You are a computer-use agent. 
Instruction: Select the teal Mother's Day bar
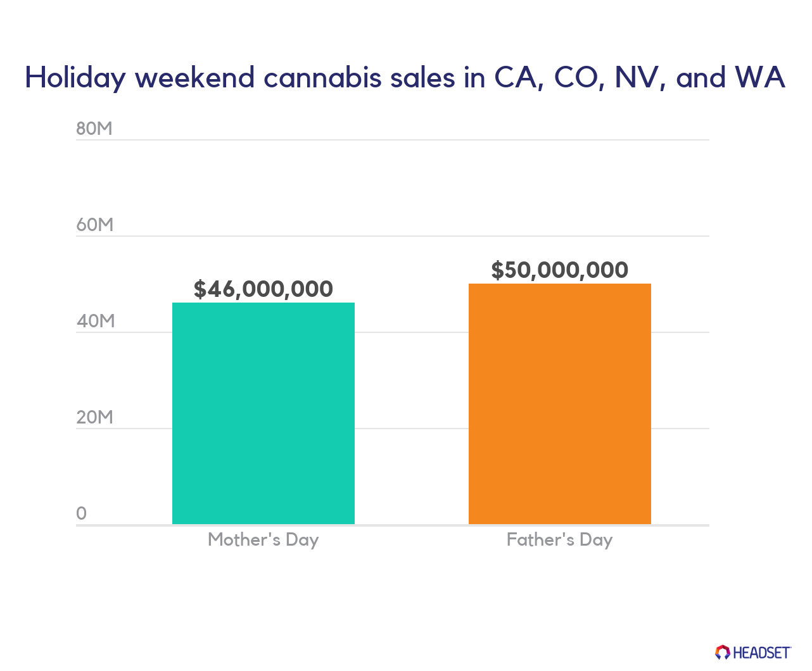[263, 413]
